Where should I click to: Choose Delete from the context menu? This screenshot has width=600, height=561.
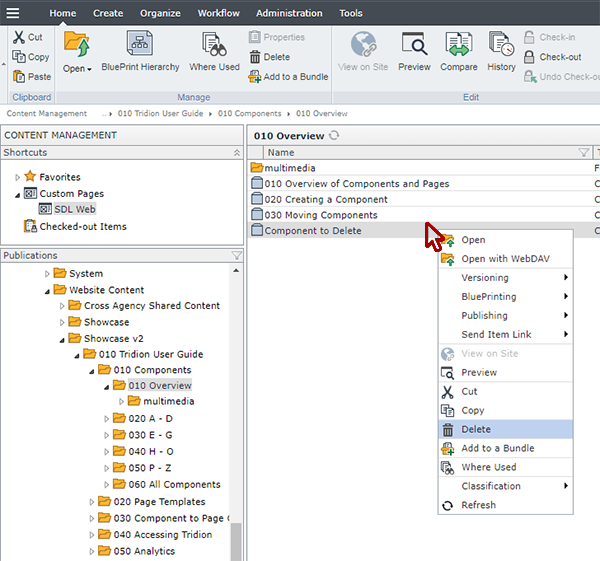coord(476,429)
